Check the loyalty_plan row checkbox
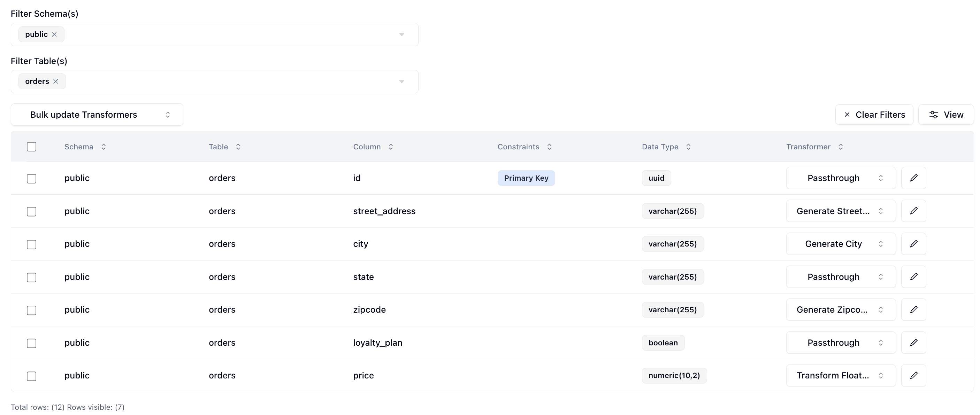 [32, 343]
